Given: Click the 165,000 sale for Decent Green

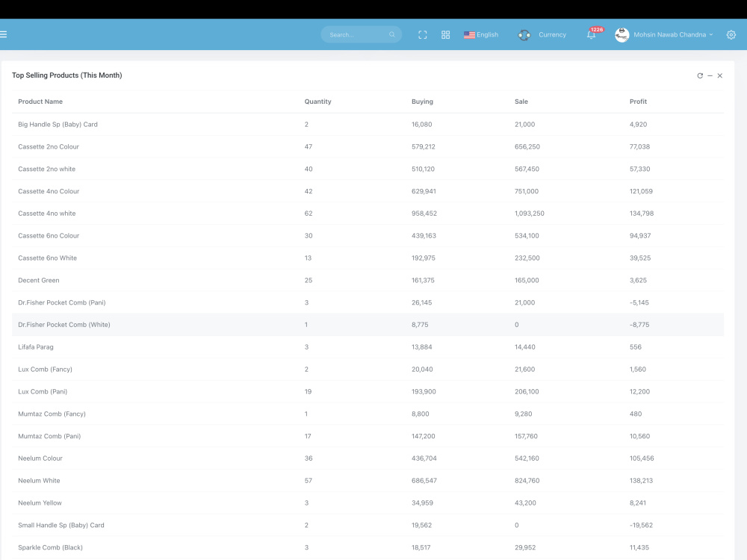Looking at the screenshot, I should click(x=527, y=280).
